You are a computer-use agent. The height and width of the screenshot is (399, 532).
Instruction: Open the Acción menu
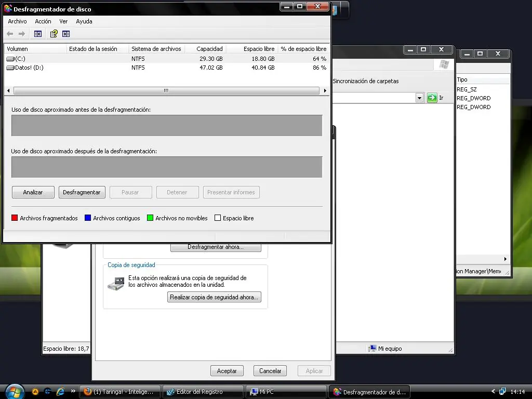pyautogui.click(x=43, y=21)
